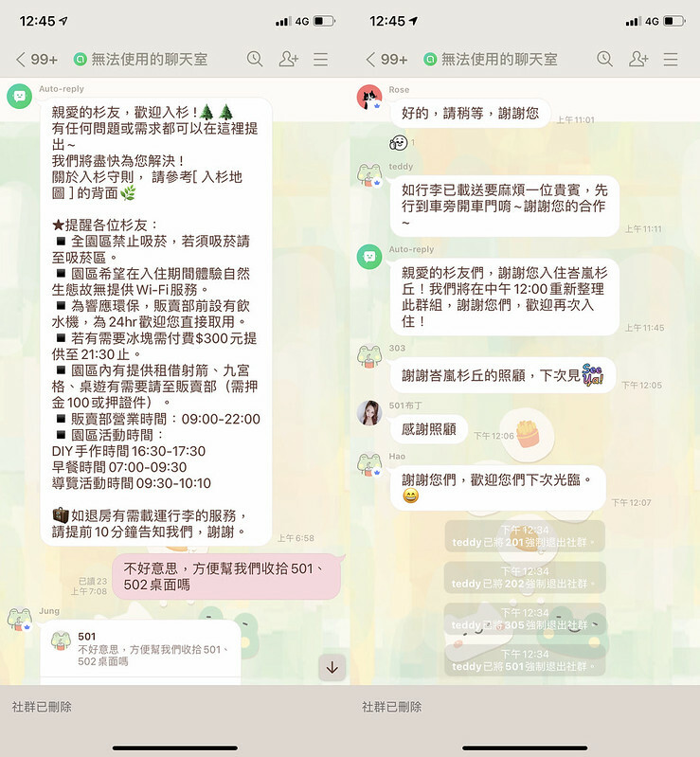Open hamburger menu in left chat header

click(x=321, y=59)
